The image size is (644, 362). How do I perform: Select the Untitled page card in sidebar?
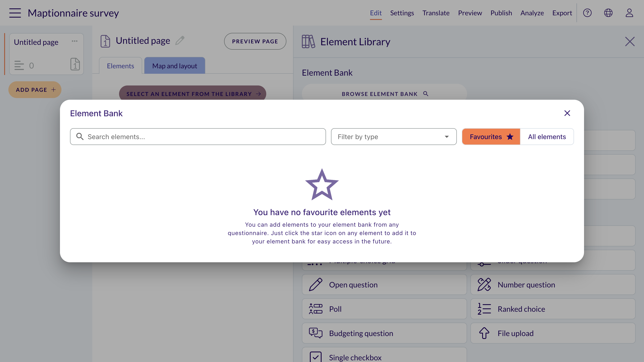(47, 54)
